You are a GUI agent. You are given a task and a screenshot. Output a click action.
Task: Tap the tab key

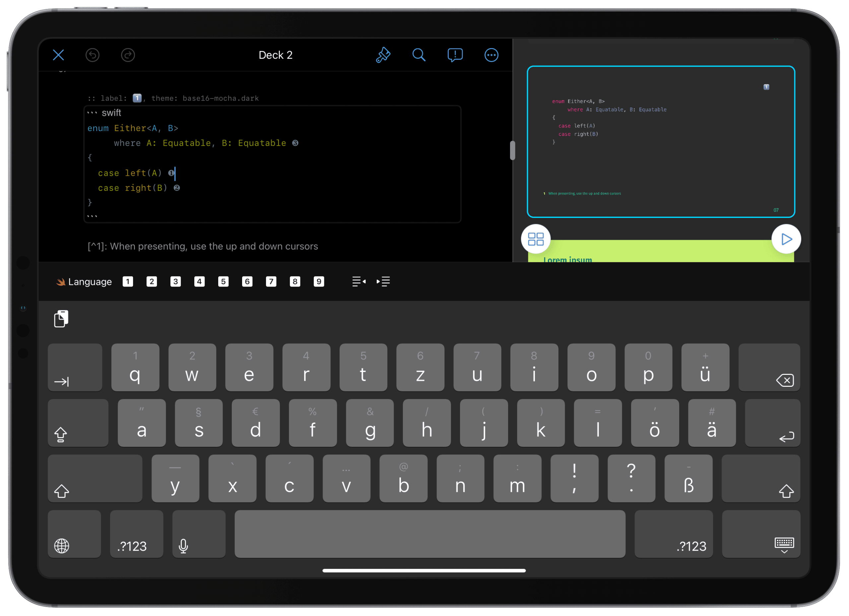click(x=75, y=367)
